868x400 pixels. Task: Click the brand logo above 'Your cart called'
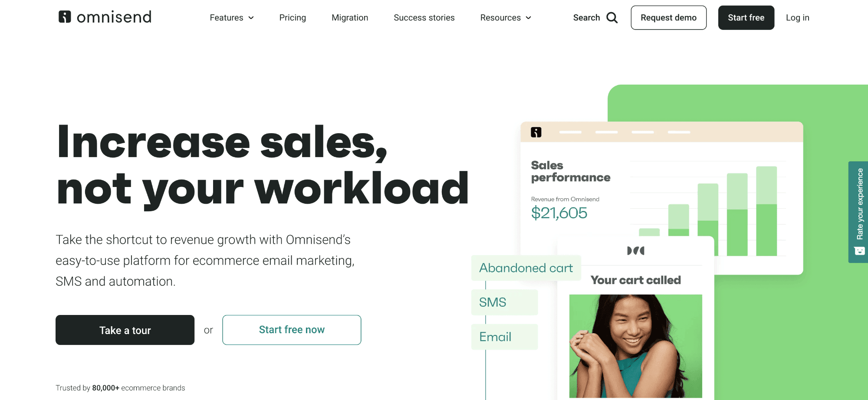pyautogui.click(x=636, y=251)
